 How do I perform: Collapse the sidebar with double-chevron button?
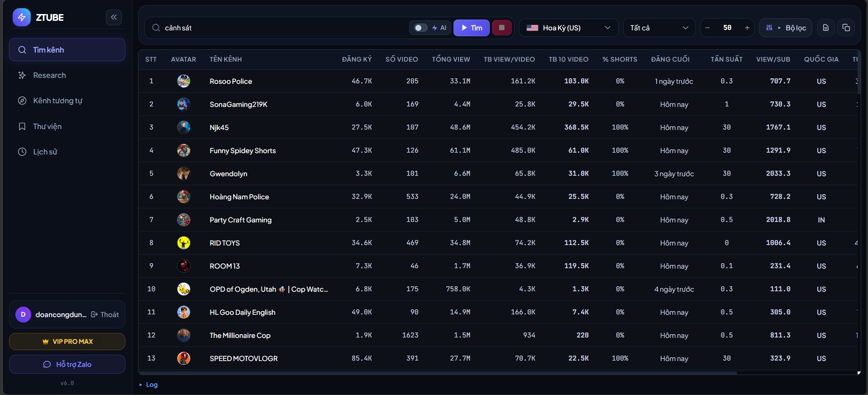click(x=114, y=17)
